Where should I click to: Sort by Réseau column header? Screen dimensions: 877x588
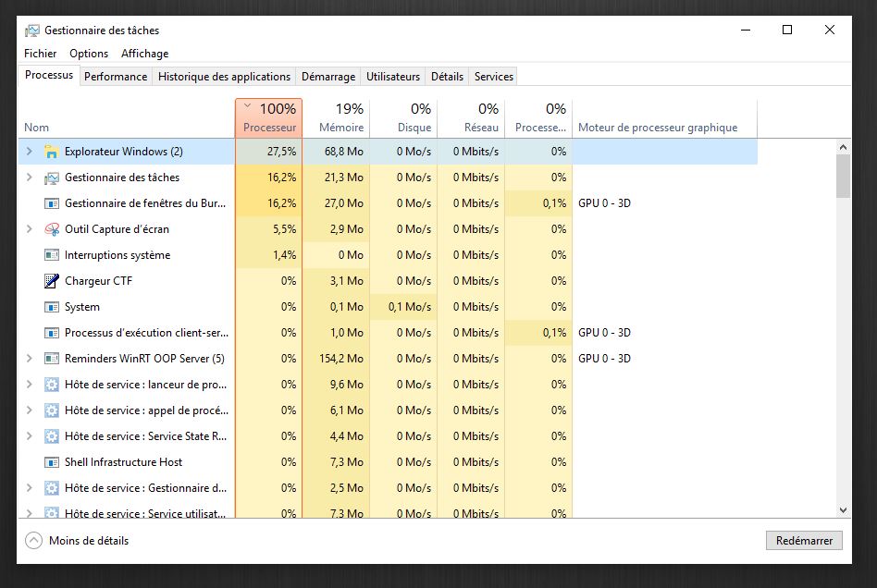472,118
